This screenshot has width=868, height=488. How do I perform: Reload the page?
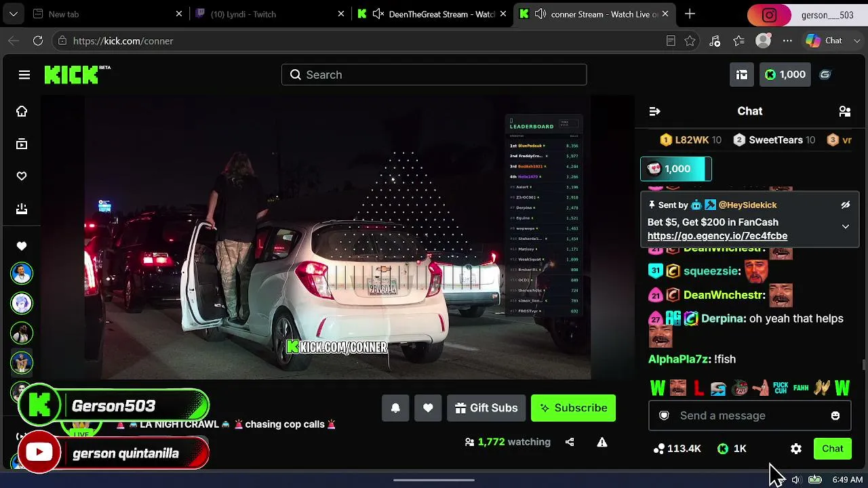[x=38, y=41]
